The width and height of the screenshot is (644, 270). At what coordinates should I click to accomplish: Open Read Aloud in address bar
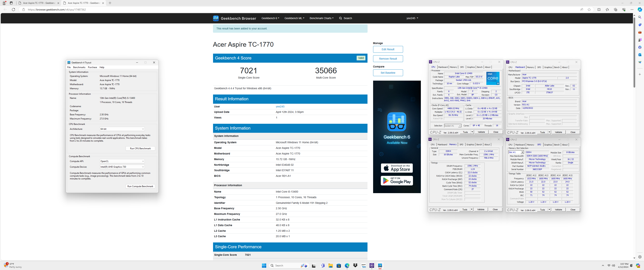click(x=581, y=10)
